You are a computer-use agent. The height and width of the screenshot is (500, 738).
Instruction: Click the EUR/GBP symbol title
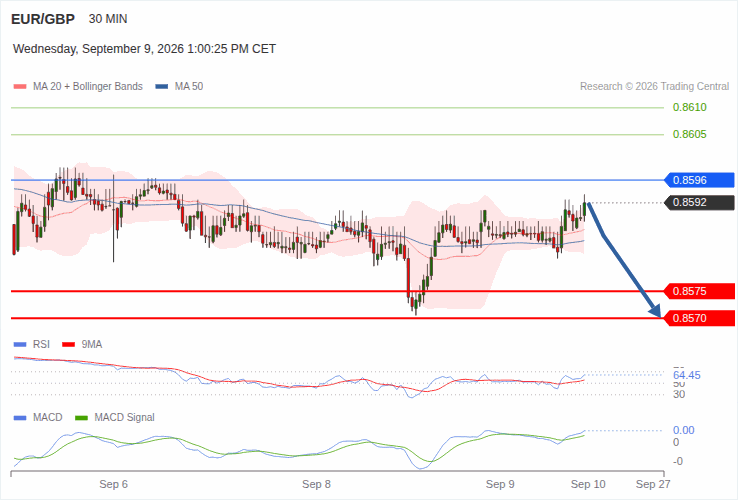[43, 19]
